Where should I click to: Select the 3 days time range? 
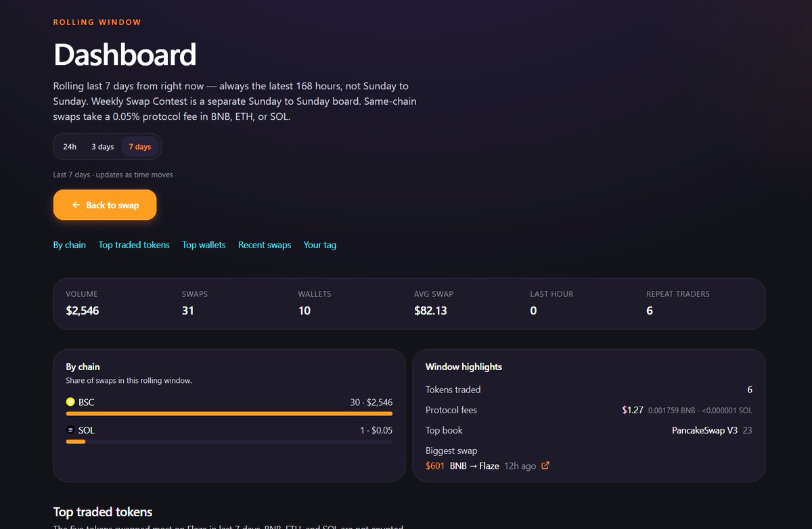tap(103, 147)
